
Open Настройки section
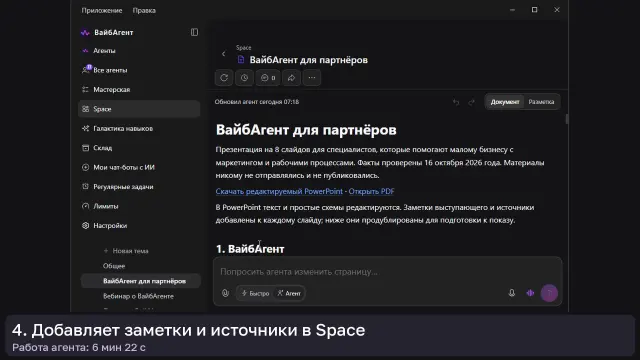coord(139,225)
